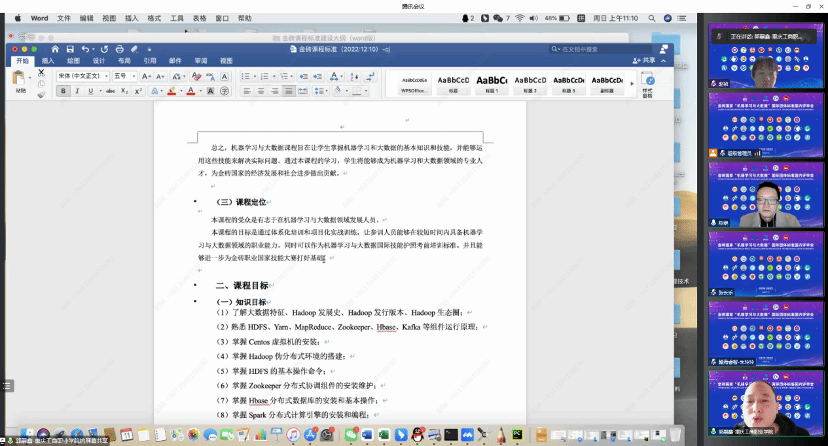Click the red font color swatch

190,91
